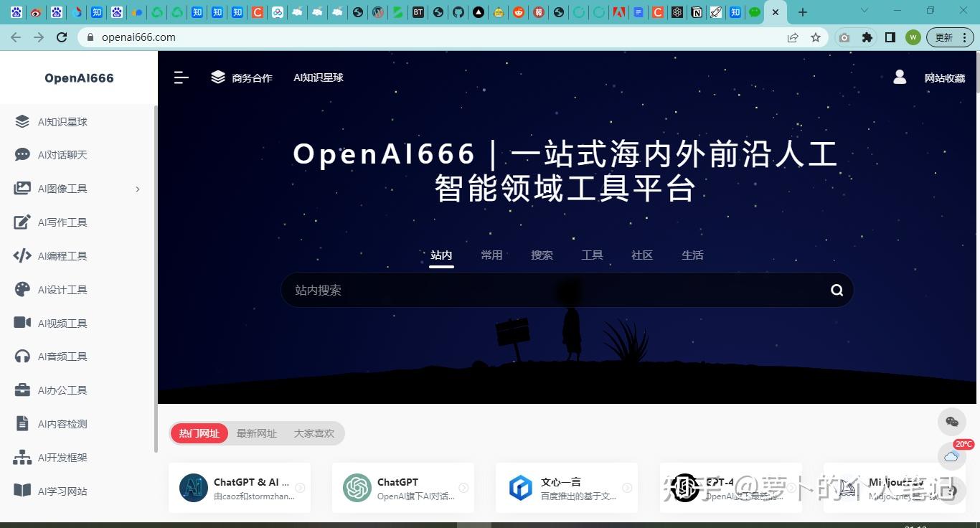Viewport: 980px width, 528px height.
Task: Click the ChatGPT logo on its card
Action: click(357, 487)
